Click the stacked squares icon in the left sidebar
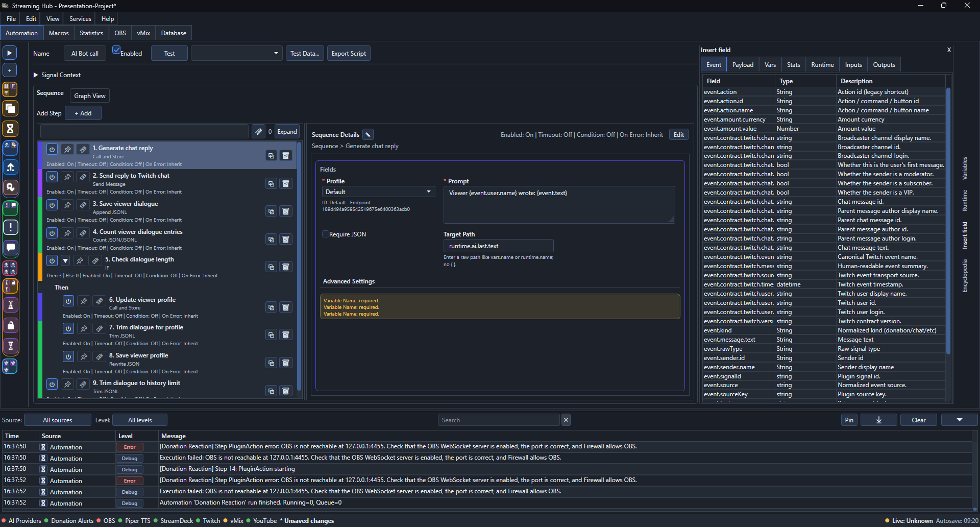 click(10, 108)
